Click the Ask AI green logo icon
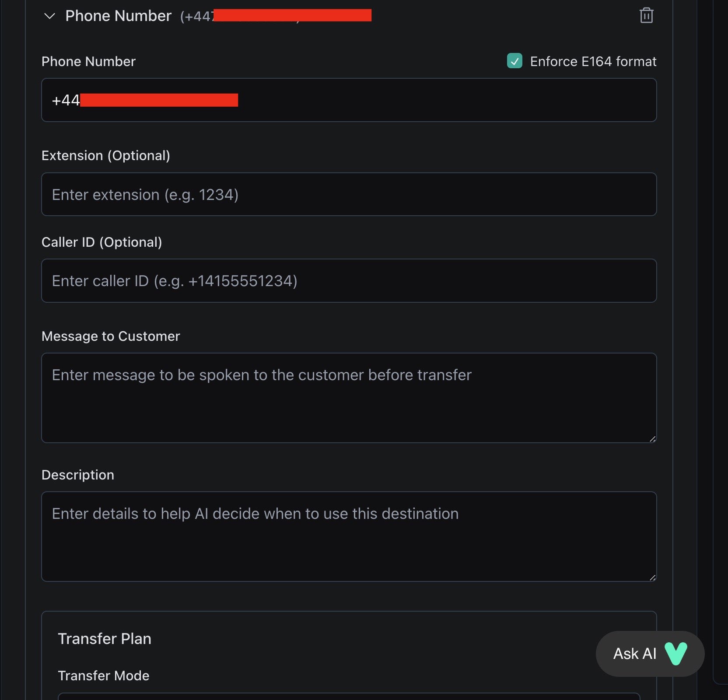Image resolution: width=728 pixels, height=700 pixels. tap(676, 654)
